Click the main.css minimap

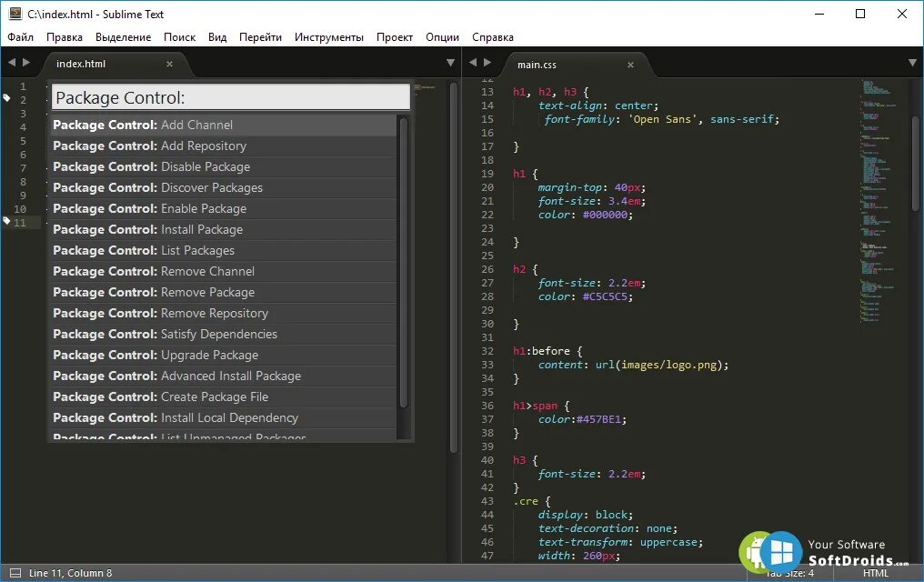(879, 200)
